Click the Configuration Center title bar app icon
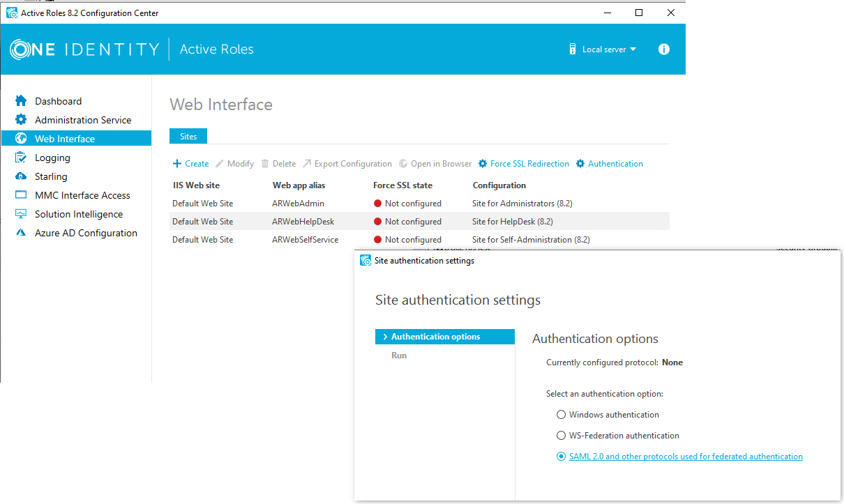 (11, 13)
